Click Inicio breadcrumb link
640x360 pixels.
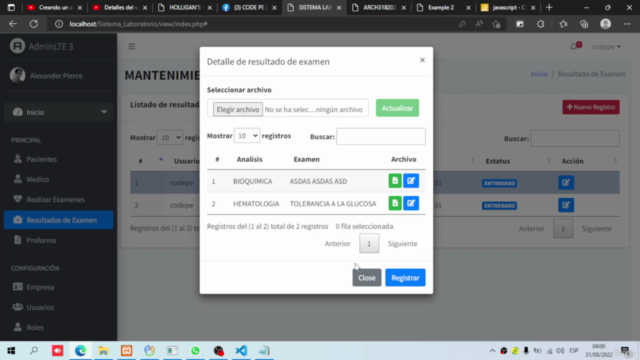(539, 74)
